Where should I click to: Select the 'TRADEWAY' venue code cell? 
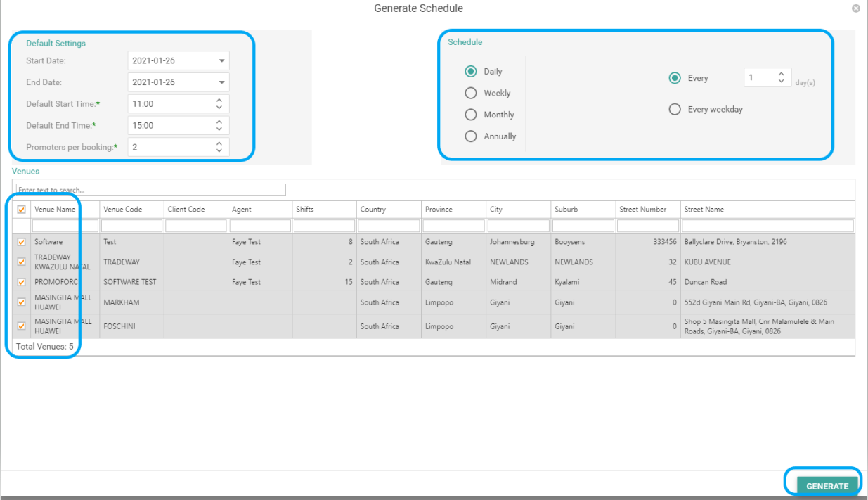click(131, 262)
